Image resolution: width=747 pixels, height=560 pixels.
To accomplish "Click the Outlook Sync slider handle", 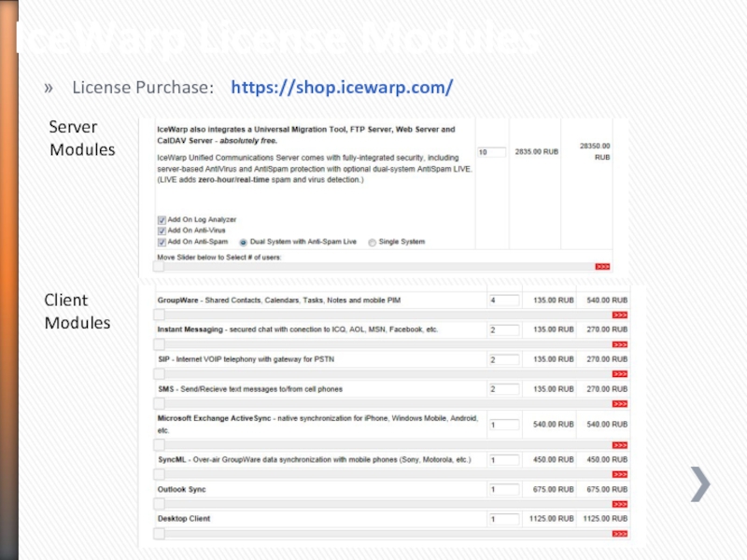I will [159, 504].
